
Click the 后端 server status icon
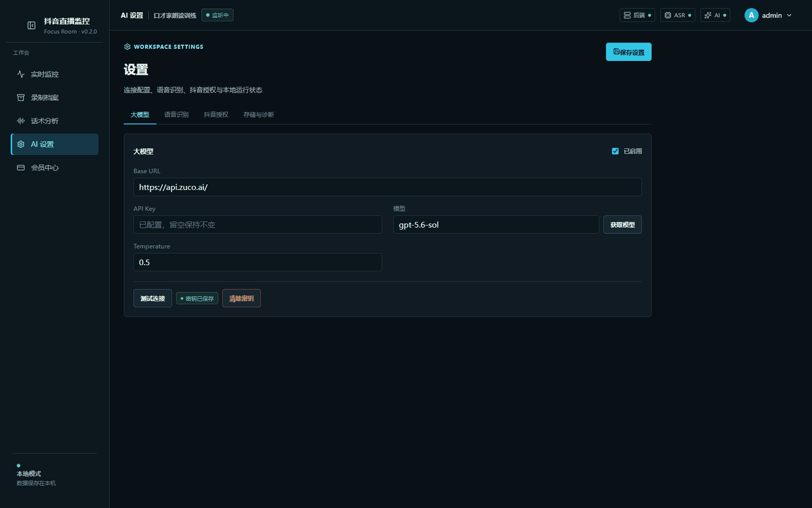coord(627,15)
